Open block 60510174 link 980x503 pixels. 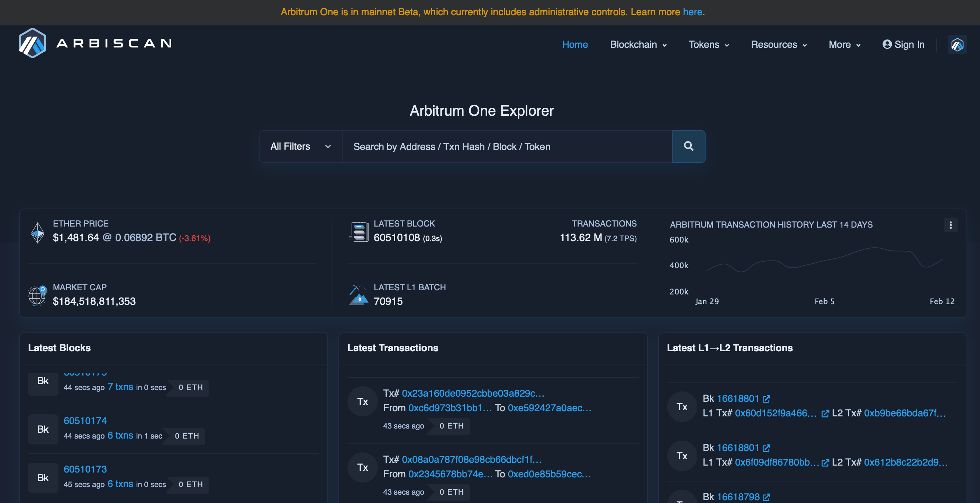click(85, 420)
